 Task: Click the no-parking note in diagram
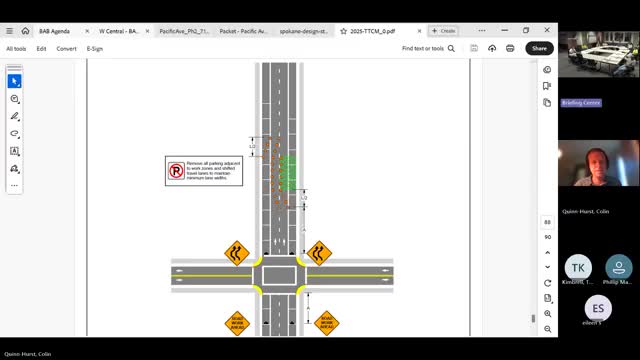pyautogui.click(x=204, y=171)
